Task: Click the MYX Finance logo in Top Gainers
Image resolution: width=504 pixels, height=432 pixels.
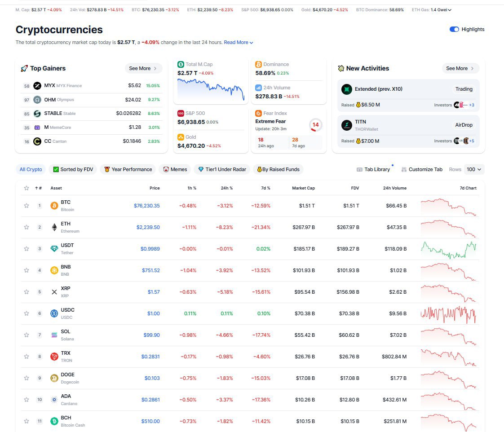Action: pyautogui.click(x=37, y=86)
